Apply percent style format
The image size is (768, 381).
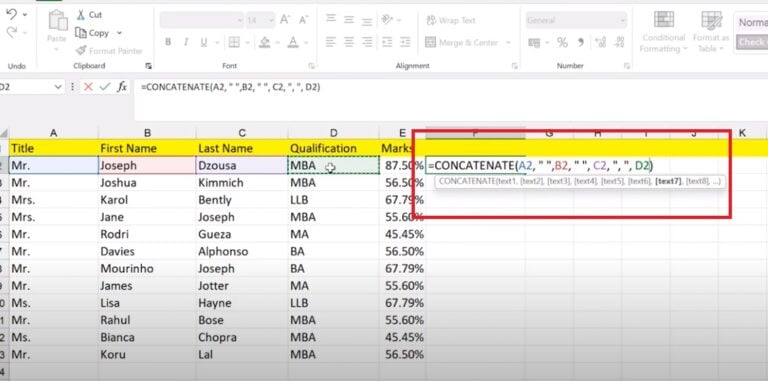562,43
